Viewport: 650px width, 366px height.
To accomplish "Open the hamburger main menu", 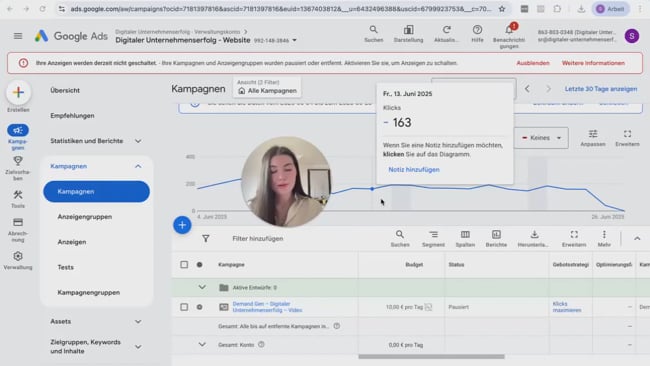I will tap(18, 36).
